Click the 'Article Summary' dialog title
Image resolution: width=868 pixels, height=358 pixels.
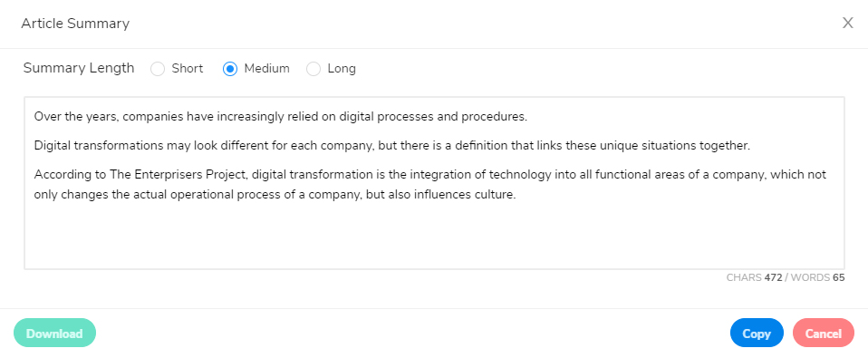(75, 24)
